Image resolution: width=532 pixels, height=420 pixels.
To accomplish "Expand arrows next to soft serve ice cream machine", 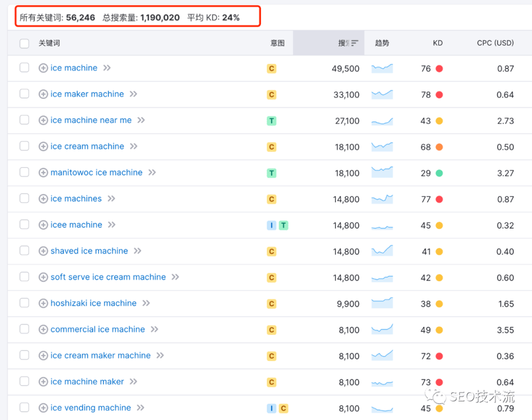I will (175, 277).
